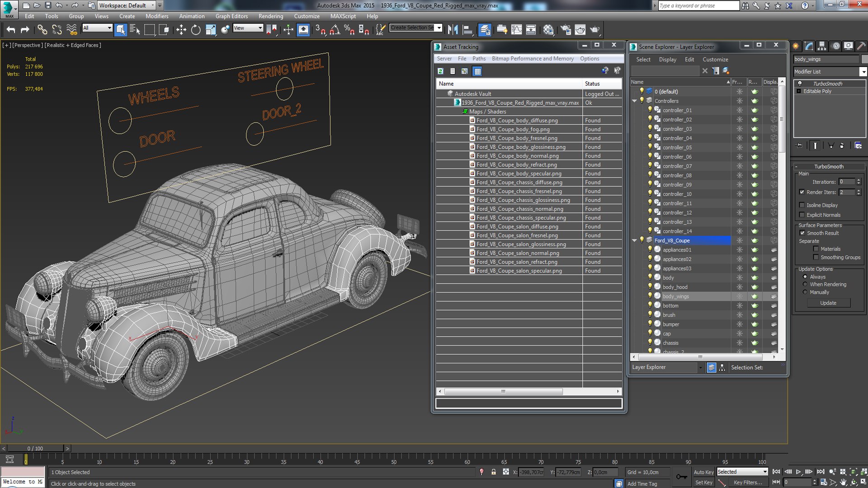Click the Mirror tool icon
Screen dimensions: 868x488
pyautogui.click(x=453, y=30)
